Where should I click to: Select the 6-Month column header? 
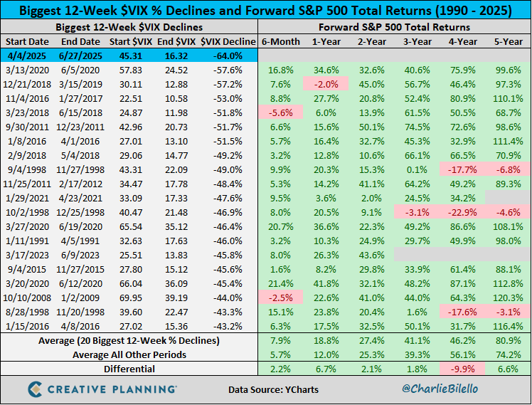(281, 42)
